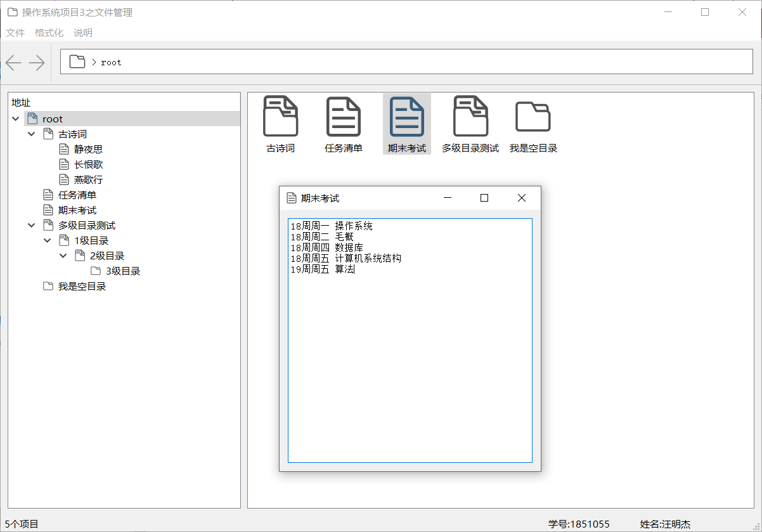Click the document icon in the 期末考试 window titlebar

(292, 197)
